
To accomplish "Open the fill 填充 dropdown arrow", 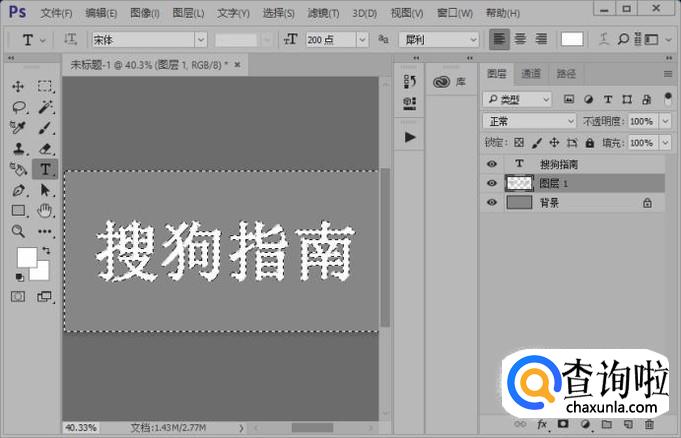I will [x=665, y=143].
